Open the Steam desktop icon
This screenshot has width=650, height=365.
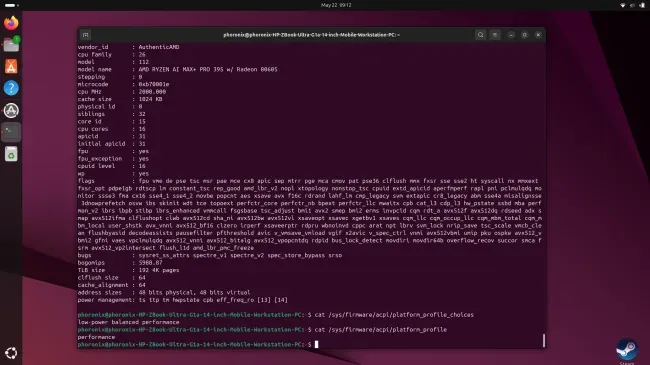626,350
